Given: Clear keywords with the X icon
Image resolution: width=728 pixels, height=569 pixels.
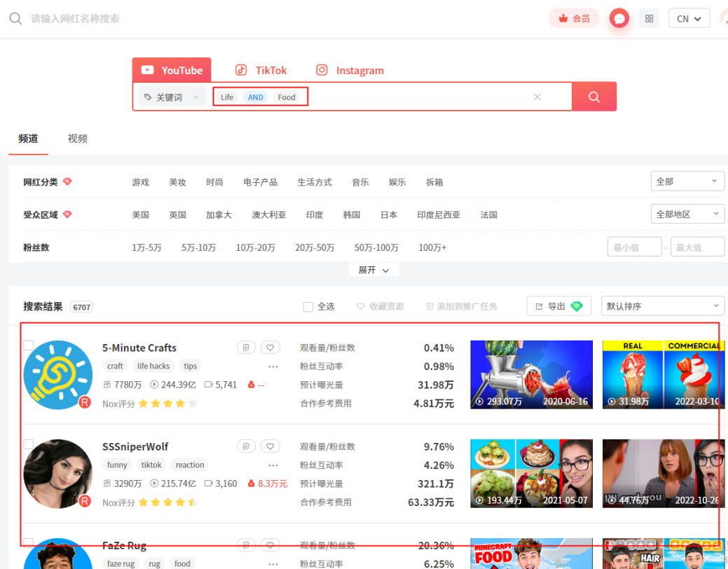Looking at the screenshot, I should pos(537,97).
